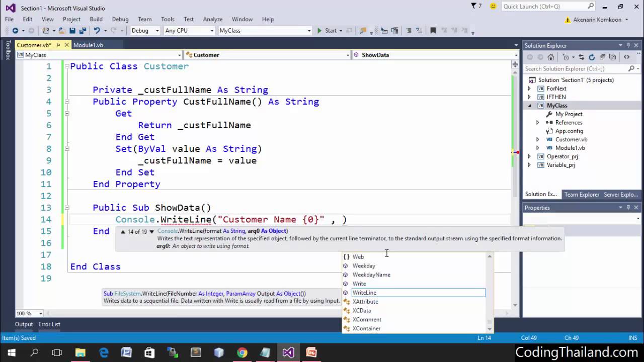Click Collapse All icon in Solution Explorer

602,57
